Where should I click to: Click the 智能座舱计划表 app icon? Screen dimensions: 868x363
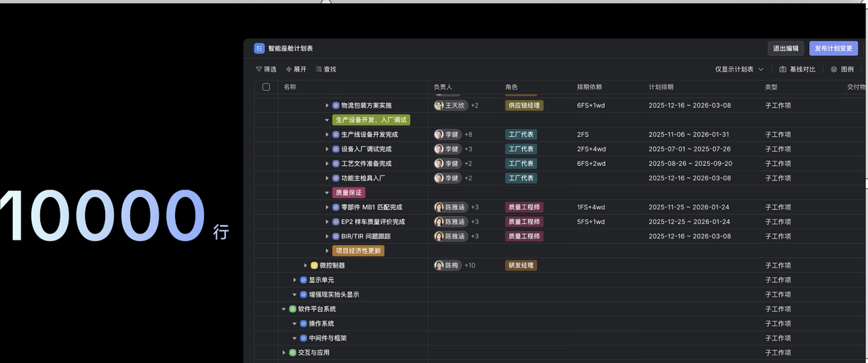click(x=259, y=48)
